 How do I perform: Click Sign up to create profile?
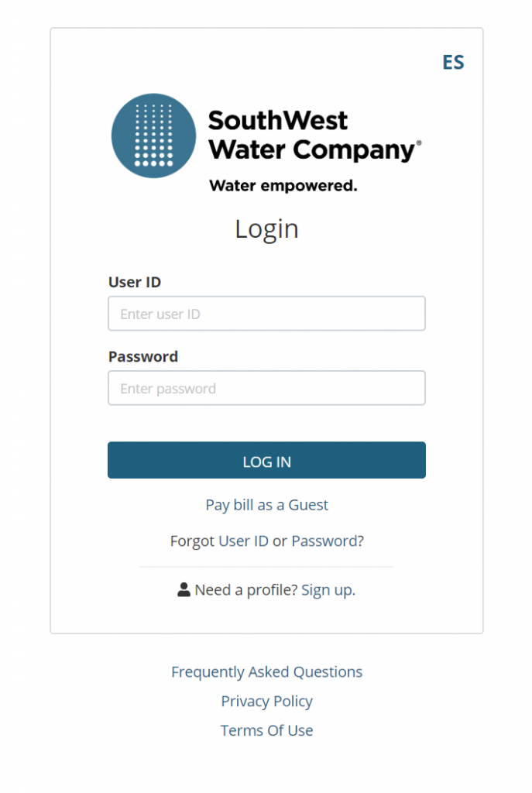[x=328, y=590]
